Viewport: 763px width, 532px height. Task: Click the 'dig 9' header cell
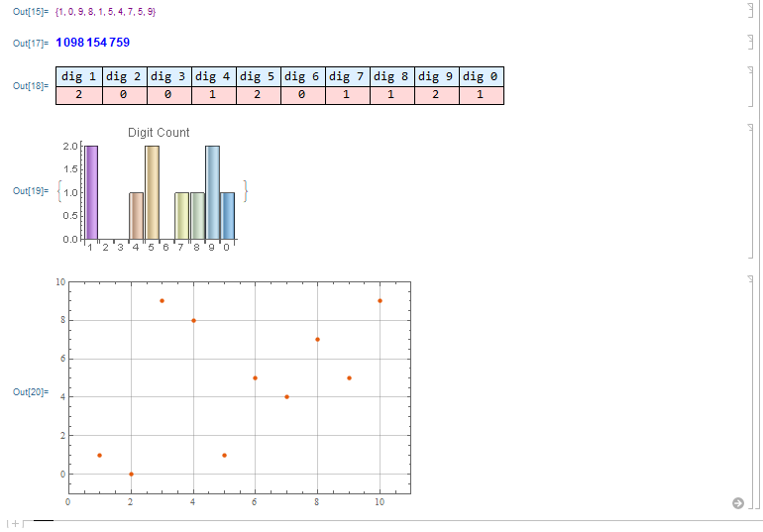click(436, 77)
